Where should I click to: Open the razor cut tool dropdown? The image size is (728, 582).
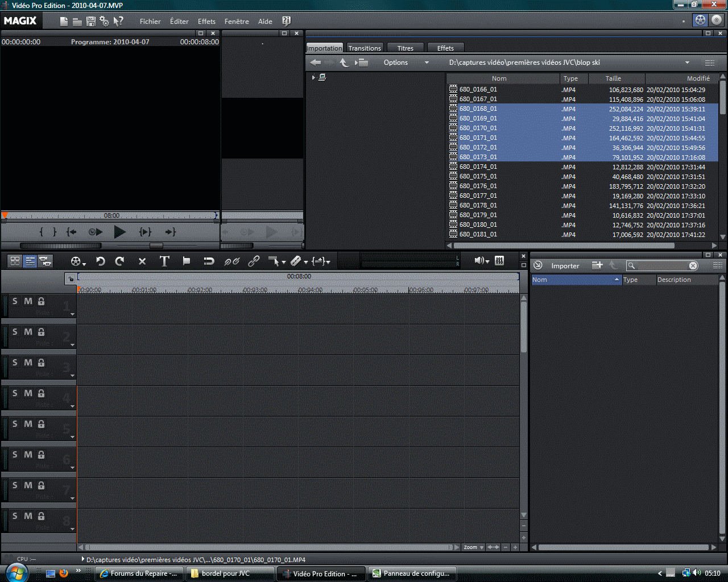pos(299,261)
